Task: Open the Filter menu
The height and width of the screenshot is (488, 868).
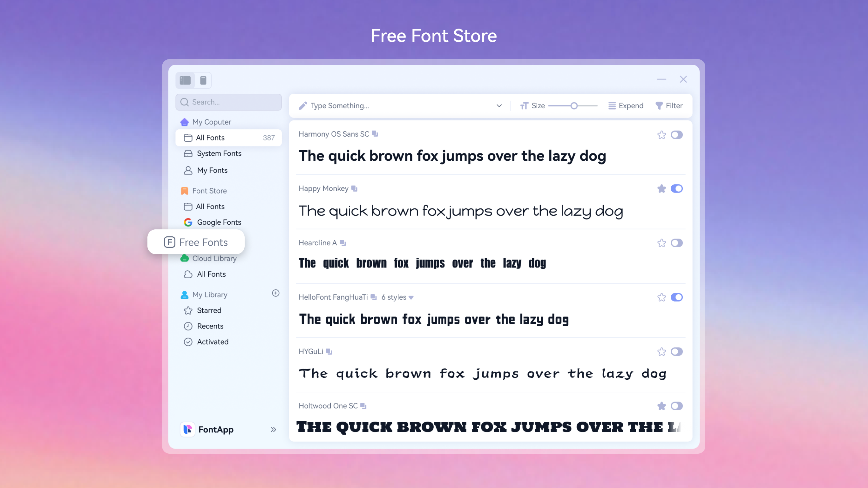Action: [669, 105]
